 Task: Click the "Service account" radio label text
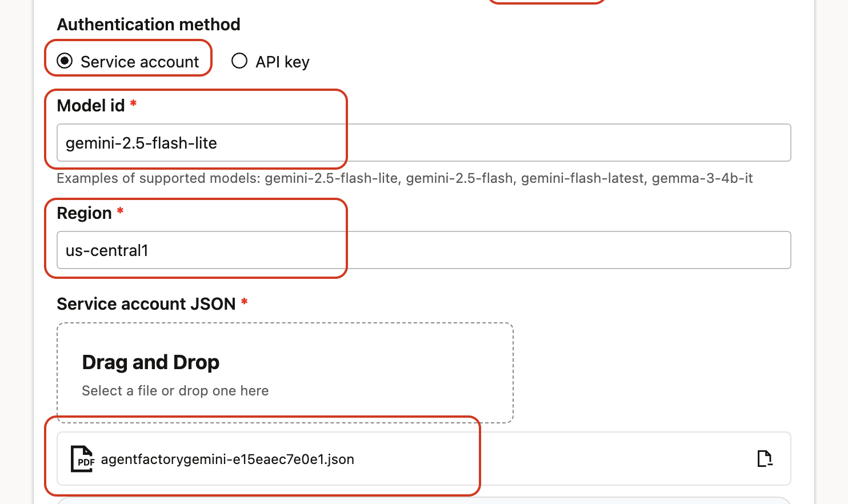click(x=139, y=62)
